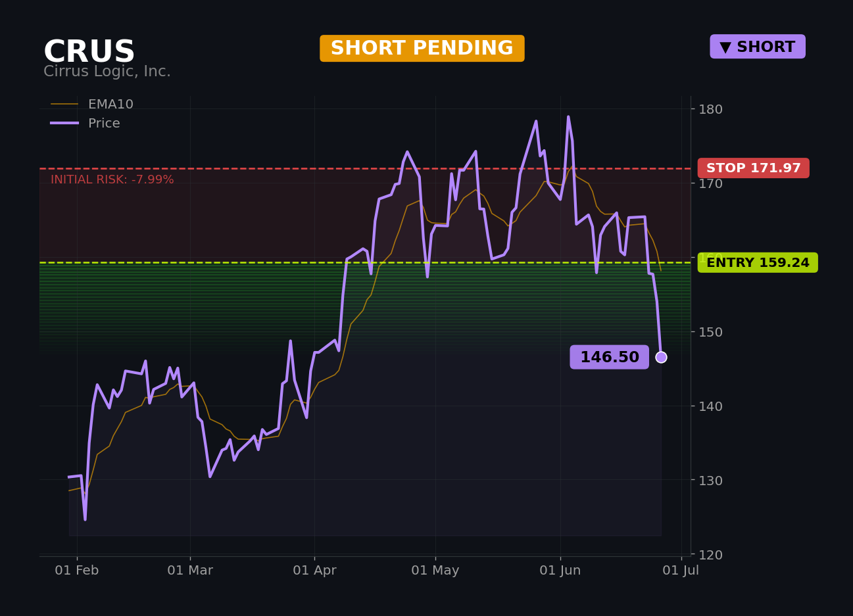Screen dimensions: 853x616
Task: Click the 150 price axis label
Action: click(x=710, y=332)
